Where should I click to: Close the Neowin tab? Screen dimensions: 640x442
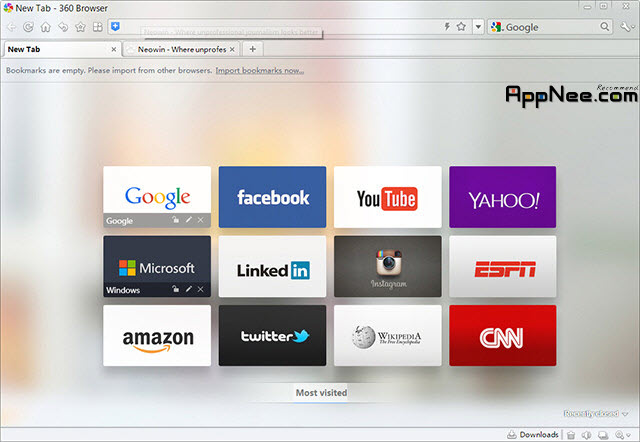click(232, 49)
